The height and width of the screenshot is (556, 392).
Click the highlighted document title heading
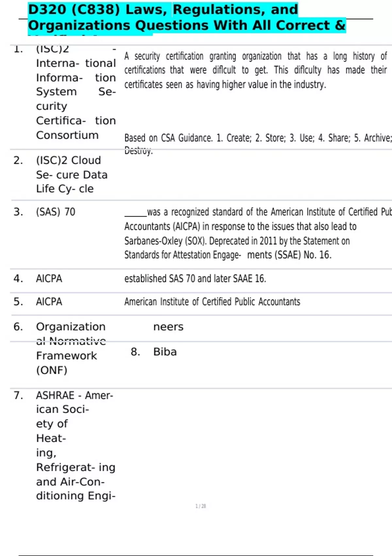(187, 18)
